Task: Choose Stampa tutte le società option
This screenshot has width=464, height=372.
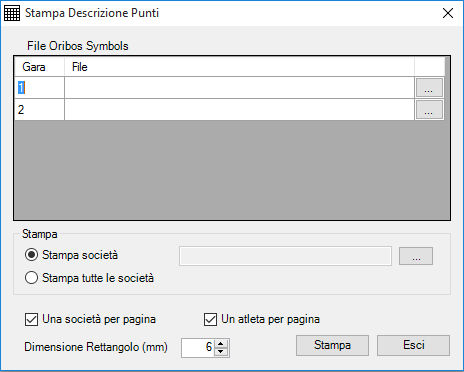Action: click(x=32, y=278)
